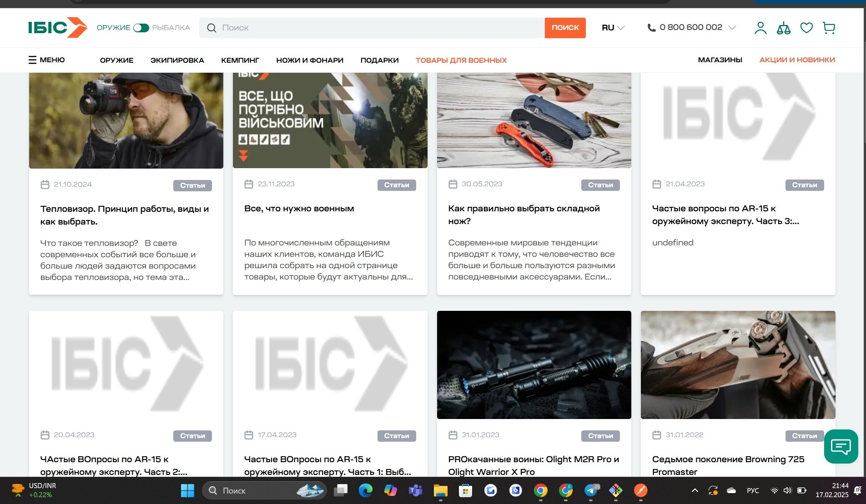The width and height of the screenshot is (866, 504).
Task: Click the IBIS logo in header
Action: (x=57, y=28)
